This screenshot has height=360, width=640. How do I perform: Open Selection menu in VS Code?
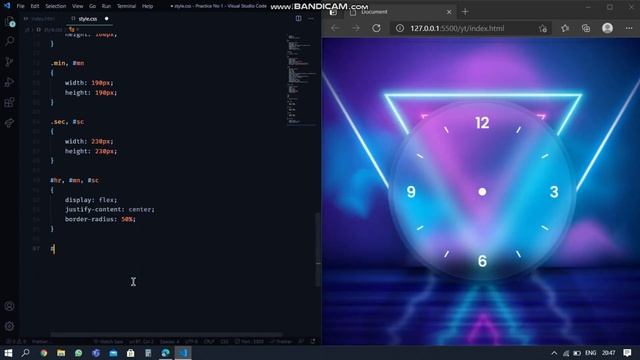(56, 6)
